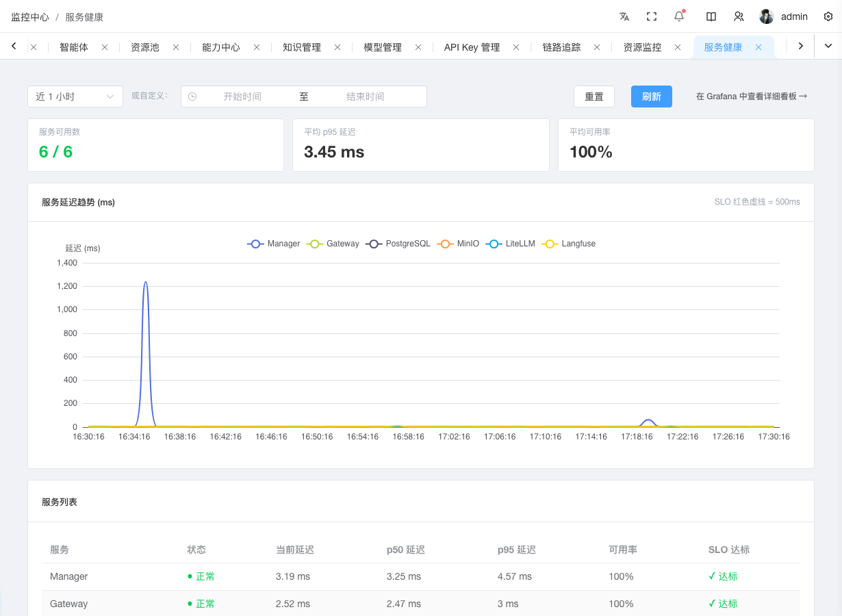The width and height of the screenshot is (842, 616).
Task: Click the 重置 button
Action: [x=594, y=97]
